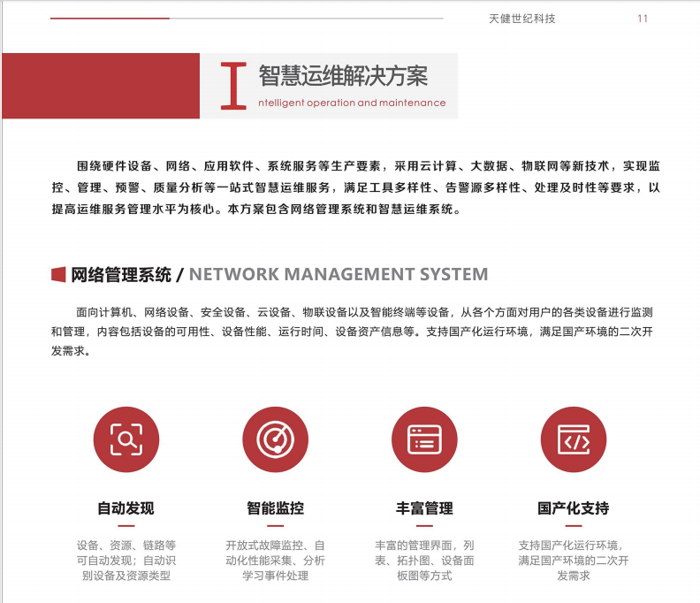Click the line 板图等方式

tap(424, 576)
